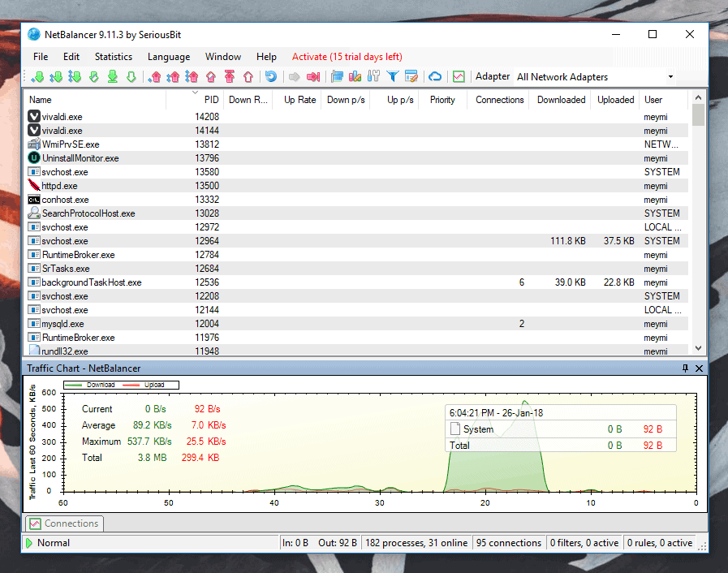
Task: Click the '0 filters, 0 active' status entry
Action: point(584,543)
